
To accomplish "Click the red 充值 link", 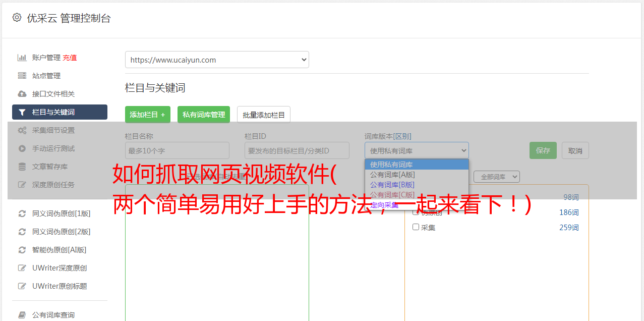I will click(70, 58).
